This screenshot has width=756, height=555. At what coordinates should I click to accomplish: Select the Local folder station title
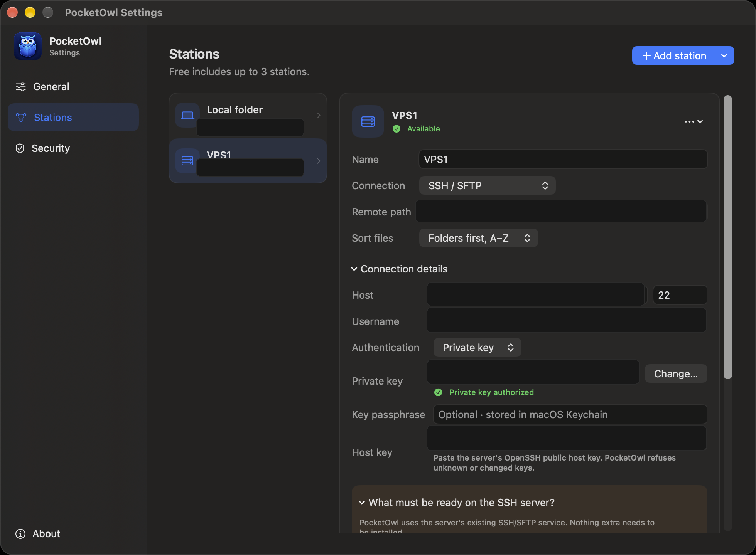tap(235, 110)
